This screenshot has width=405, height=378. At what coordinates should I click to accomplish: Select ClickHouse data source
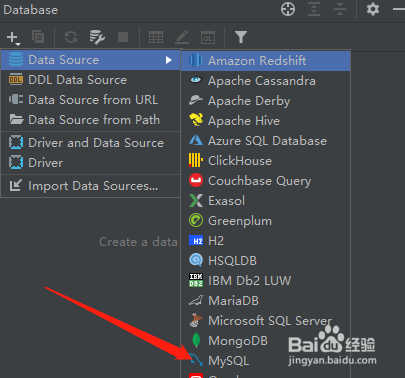pos(266,161)
